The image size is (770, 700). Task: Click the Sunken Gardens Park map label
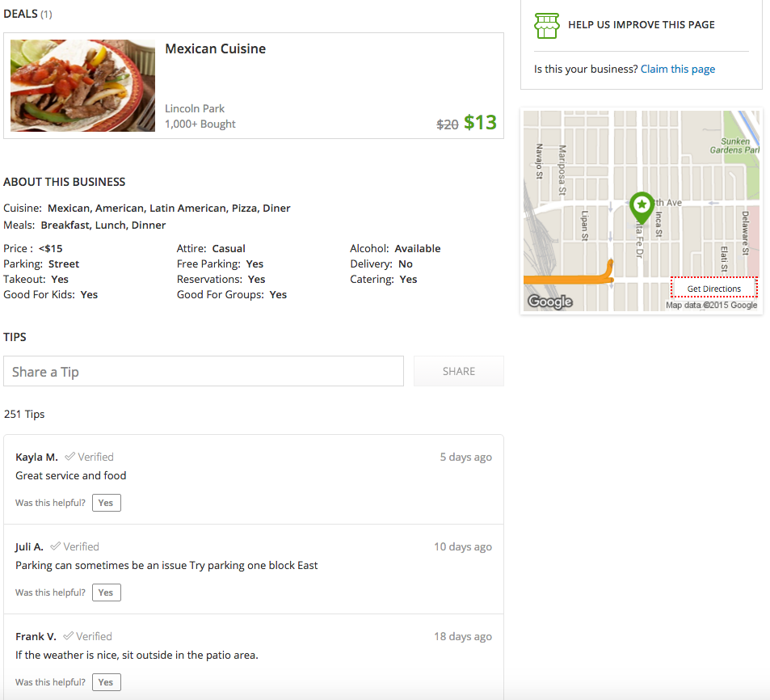click(x=734, y=145)
